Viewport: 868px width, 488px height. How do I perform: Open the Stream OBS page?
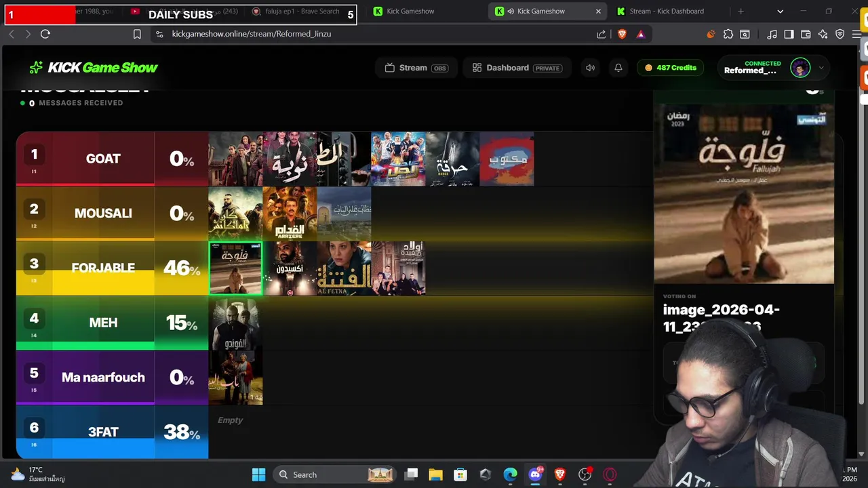click(x=416, y=68)
